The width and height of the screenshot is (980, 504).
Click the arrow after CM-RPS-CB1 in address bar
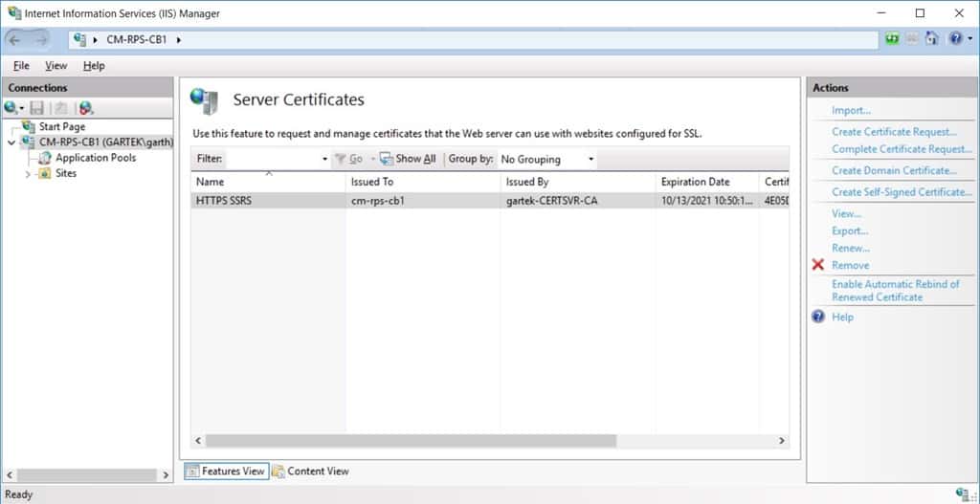click(178, 40)
